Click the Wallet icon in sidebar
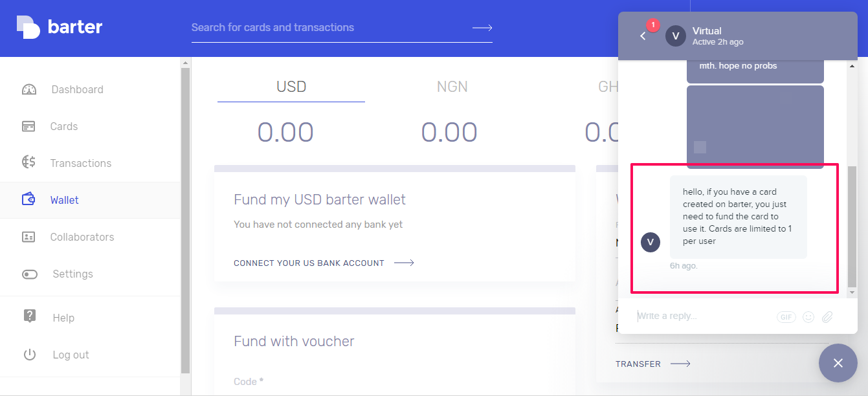This screenshot has width=868, height=396. (x=28, y=199)
